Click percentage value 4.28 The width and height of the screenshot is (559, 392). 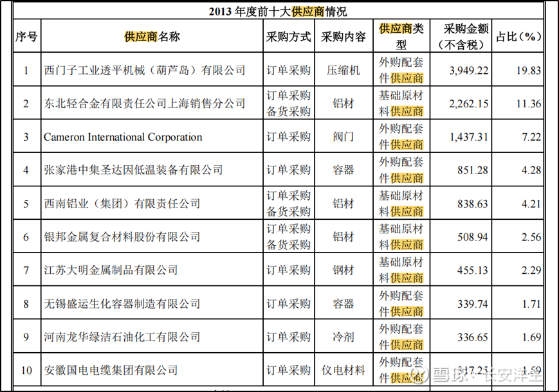[x=531, y=170]
